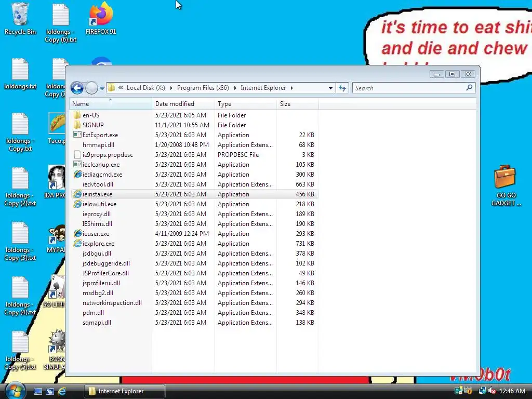The image size is (532, 399).
Task: Select the en-US folder icon
Action: [77, 115]
